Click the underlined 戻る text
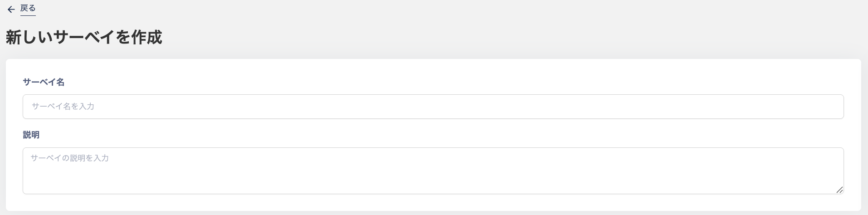This screenshot has width=868, height=215. click(x=28, y=9)
